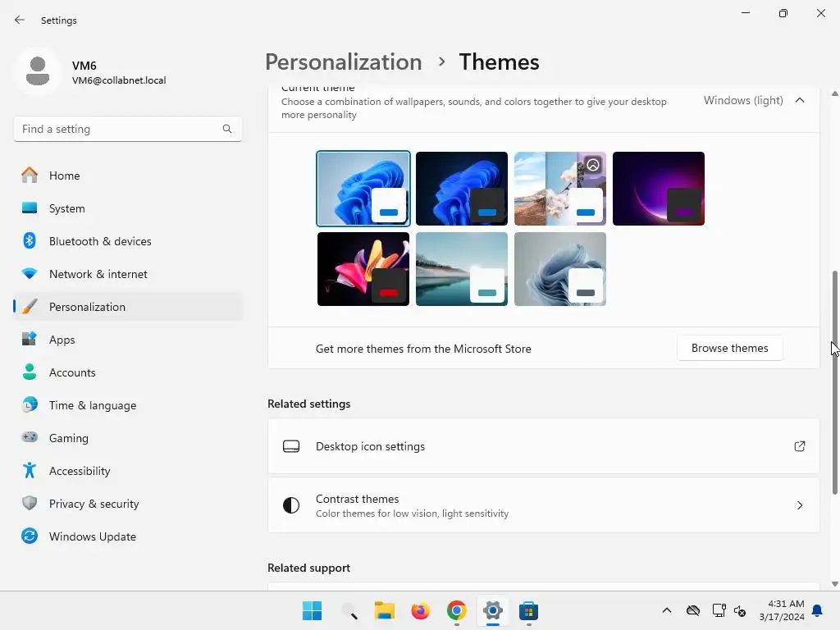
Task: Click the Desktop icon settings monitor icon
Action: (x=291, y=446)
